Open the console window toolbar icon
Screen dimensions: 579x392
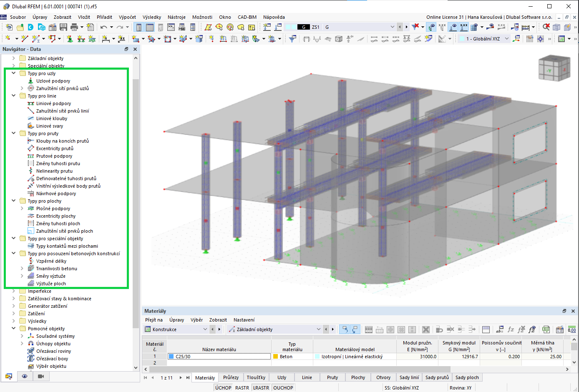tap(171, 27)
